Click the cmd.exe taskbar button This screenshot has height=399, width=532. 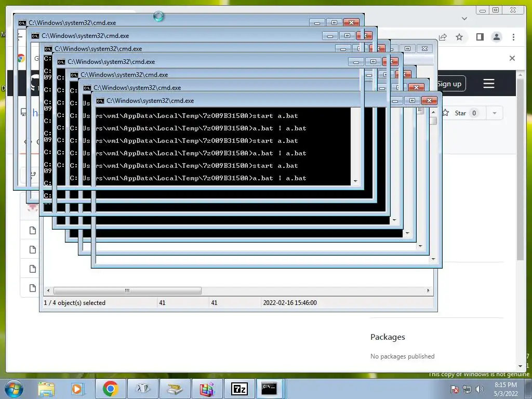(270, 389)
